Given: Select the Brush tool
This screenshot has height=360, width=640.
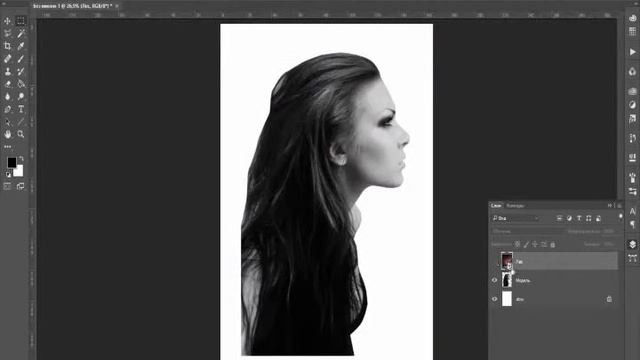Looking at the screenshot, I should point(20,59).
